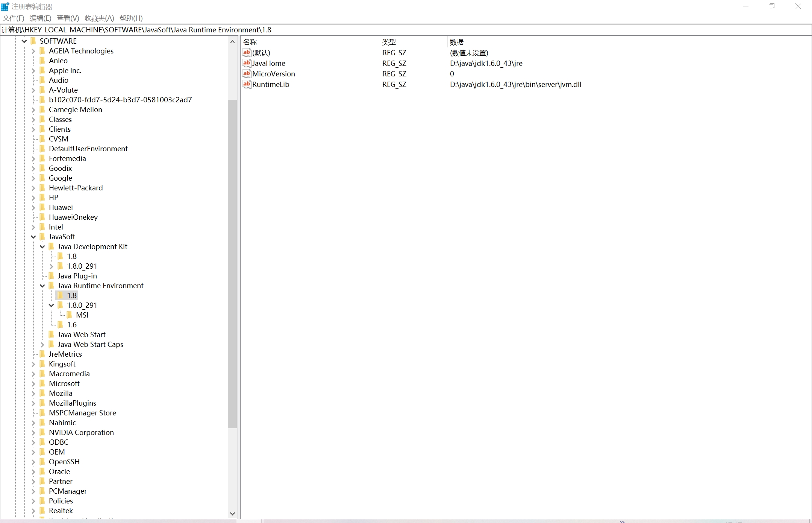
Task: Open the 收藏夹(A) menu
Action: point(99,18)
